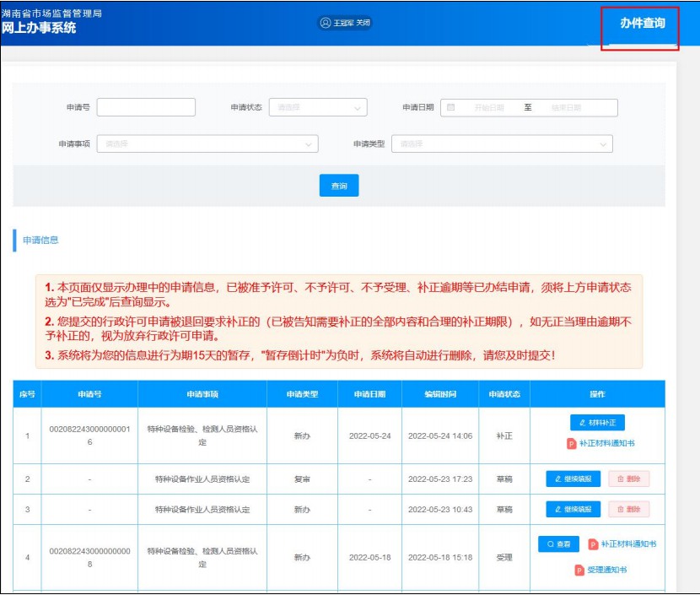Screen dimensions: 700x595
Task: Expand the 申请事项 dropdown list
Action: tap(207, 144)
